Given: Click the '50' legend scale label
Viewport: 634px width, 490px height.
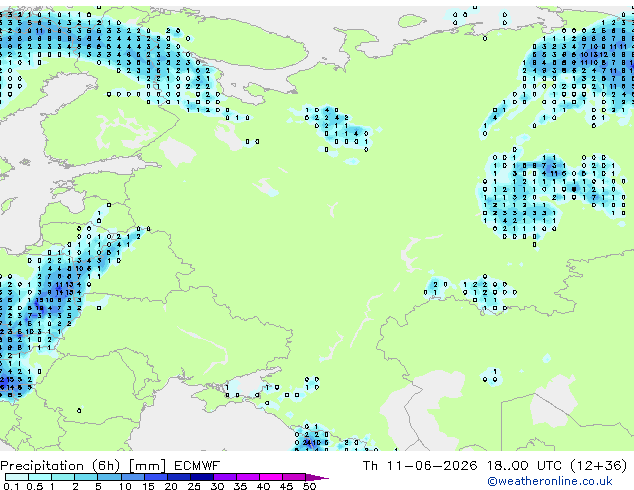Looking at the screenshot, I should 309,486.
